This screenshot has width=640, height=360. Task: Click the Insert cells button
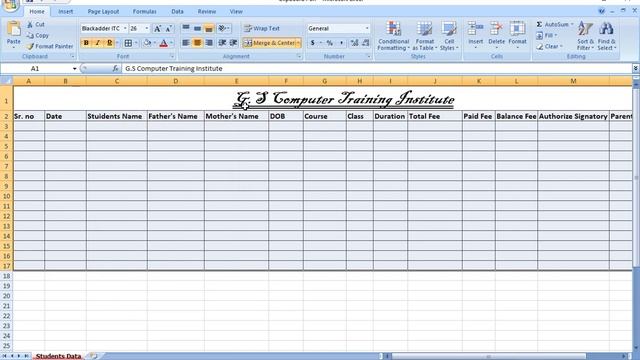click(x=476, y=35)
